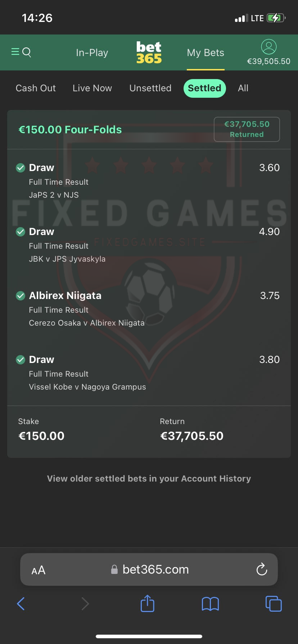The image size is (298, 644).
Task: Click the bet365.com address field
Action: point(155,570)
